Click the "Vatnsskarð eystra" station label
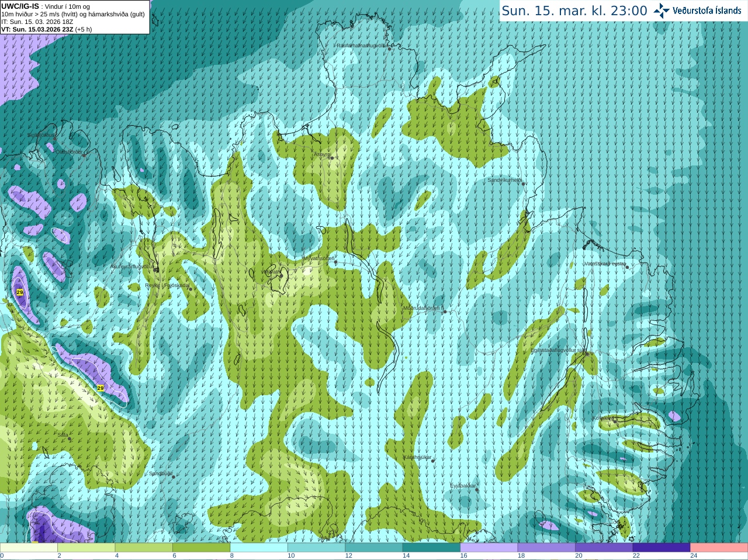Screen dimensions: 748x560 pyautogui.click(x=605, y=264)
